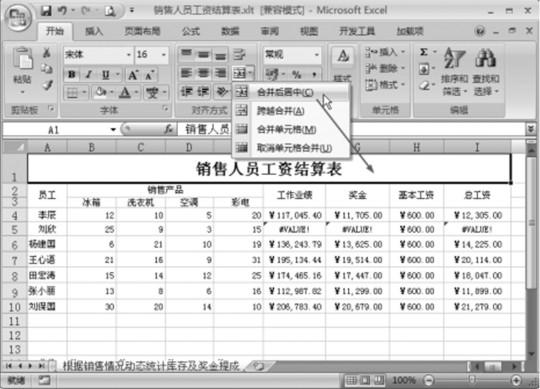Switch to the 视图 ribbon tab
The height and width of the screenshot is (389, 540).
point(309,31)
